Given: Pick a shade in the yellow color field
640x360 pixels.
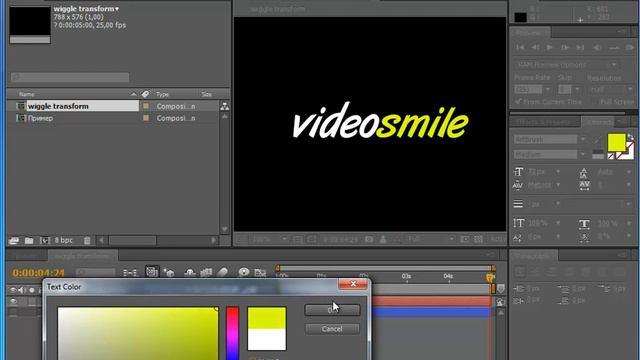Looking at the screenshot, I should (138, 333).
